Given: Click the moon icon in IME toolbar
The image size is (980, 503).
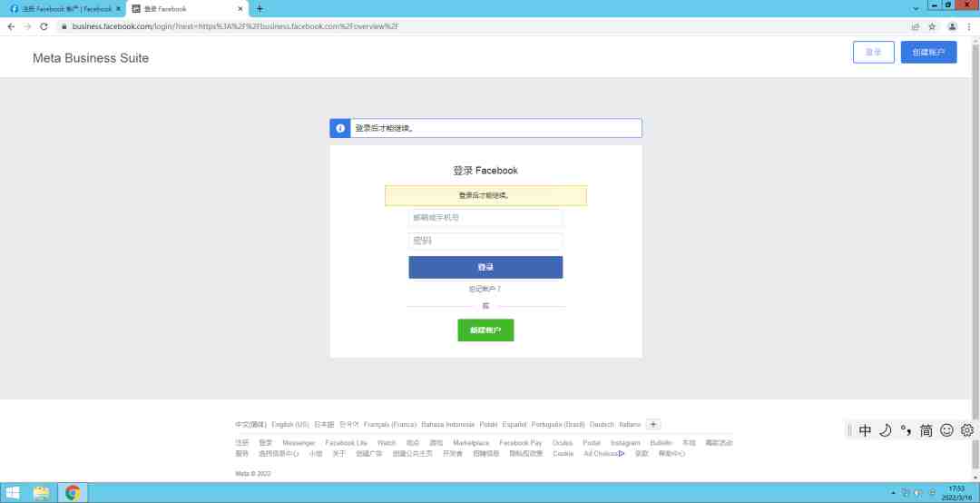Looking at the screenshot, I should 886,430.
